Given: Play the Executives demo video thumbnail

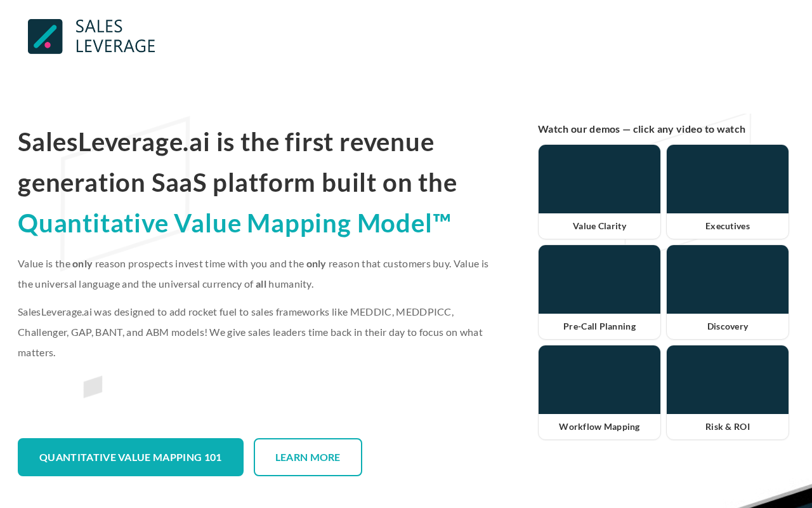Looking at the screenshot, I should pos(728,179).
